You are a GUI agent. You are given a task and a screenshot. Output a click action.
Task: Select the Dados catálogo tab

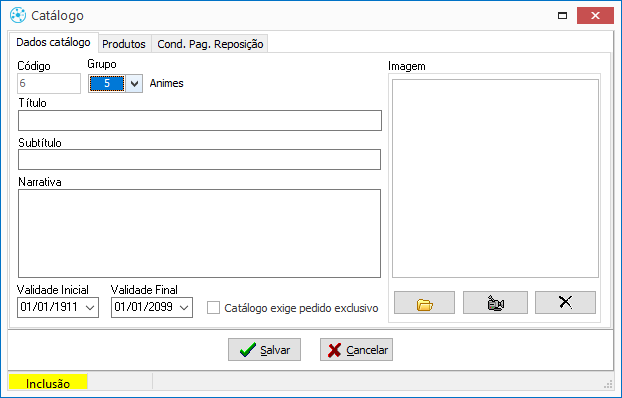(x=54, y=42)
